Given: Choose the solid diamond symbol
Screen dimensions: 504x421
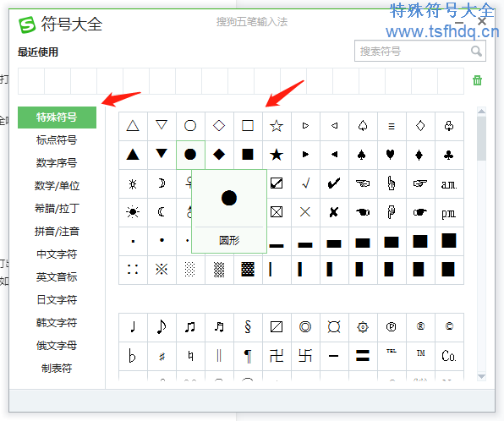Looking at the screenshot, I should (x=219, y=155).
